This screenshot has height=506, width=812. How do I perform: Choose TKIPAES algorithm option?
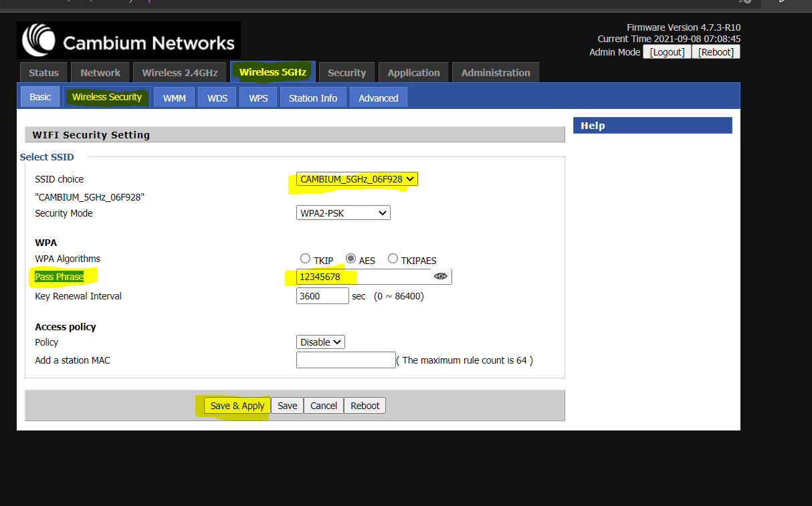point(393,259)
